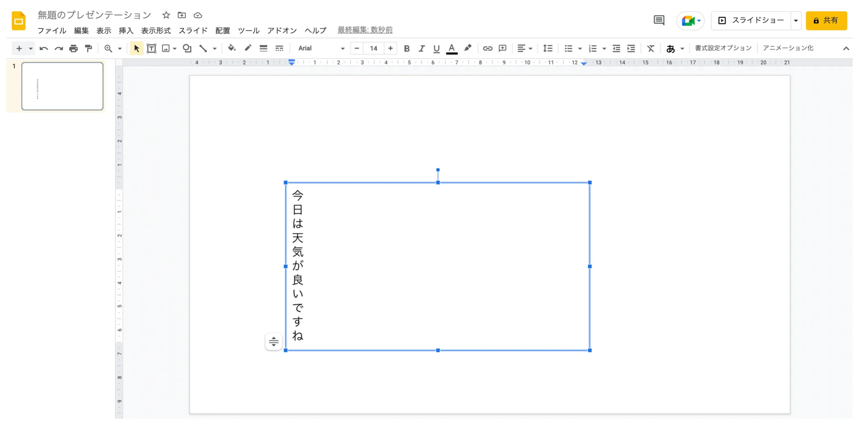Click the 共有 share button
This screenshot has height=426, width=868.
(x=826, y=21)
